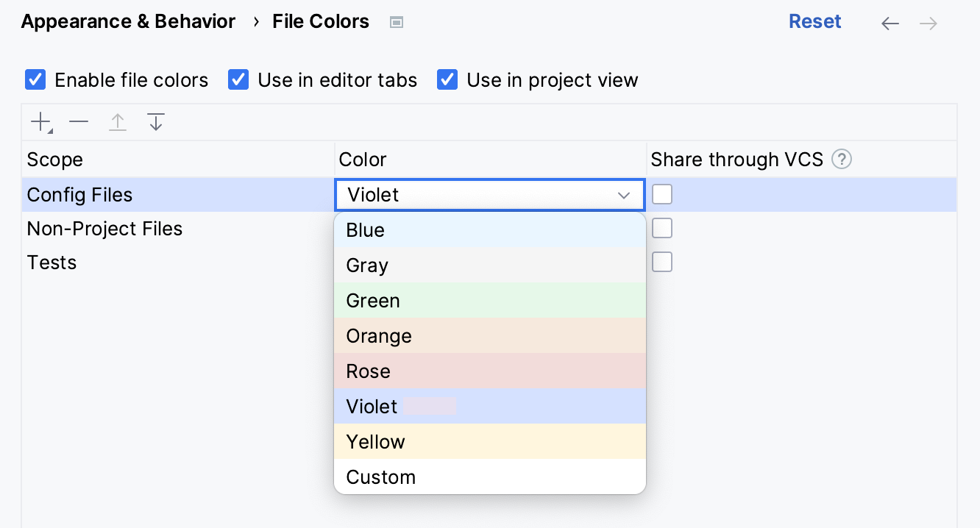Pick Green in the color dropdown

pos(489,301)
